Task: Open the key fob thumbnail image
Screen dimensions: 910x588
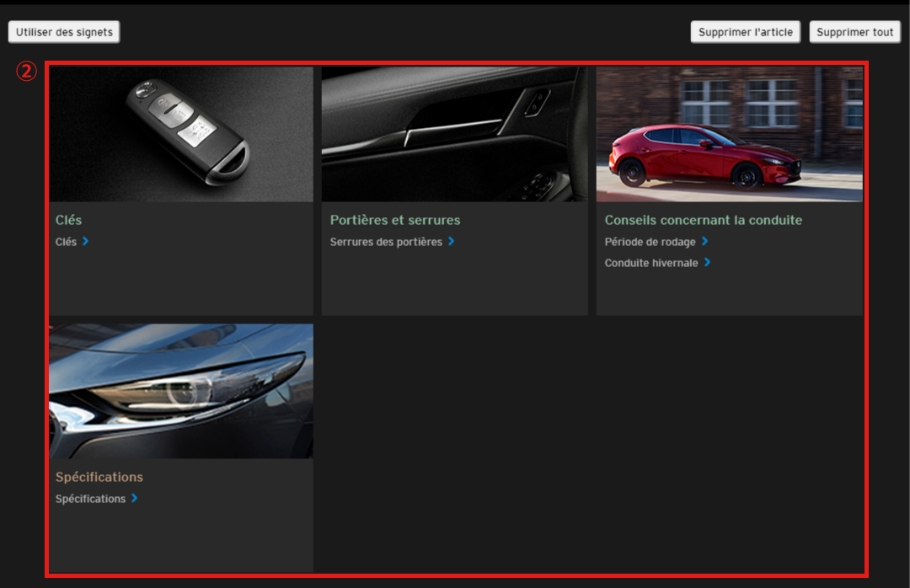Action: [181, 134]
